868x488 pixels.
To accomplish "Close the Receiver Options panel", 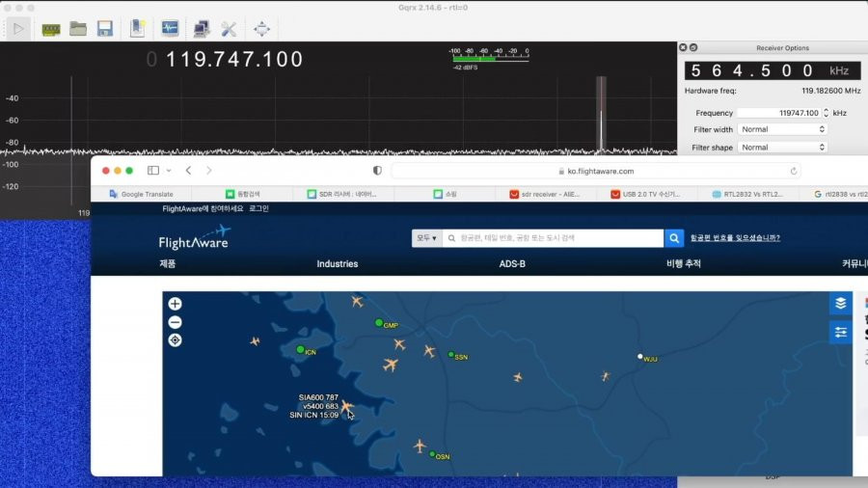I will pyautogui.click(x=683, y=47).
